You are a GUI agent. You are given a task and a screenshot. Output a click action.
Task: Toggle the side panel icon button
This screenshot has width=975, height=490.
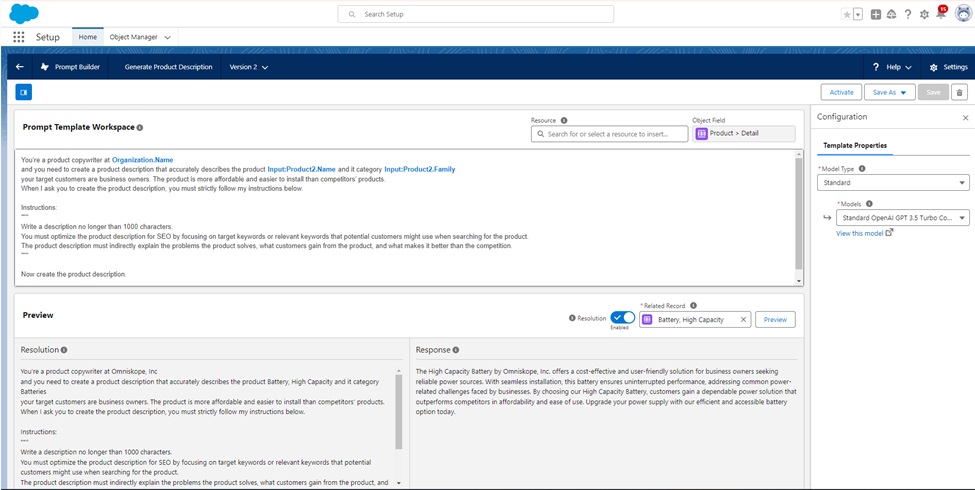[24, 92]
